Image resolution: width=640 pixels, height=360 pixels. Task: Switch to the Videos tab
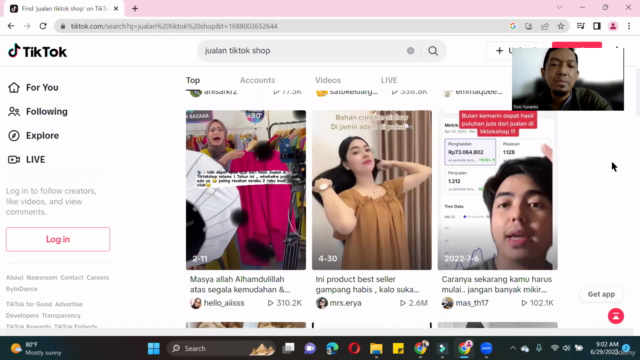[328, 80]
